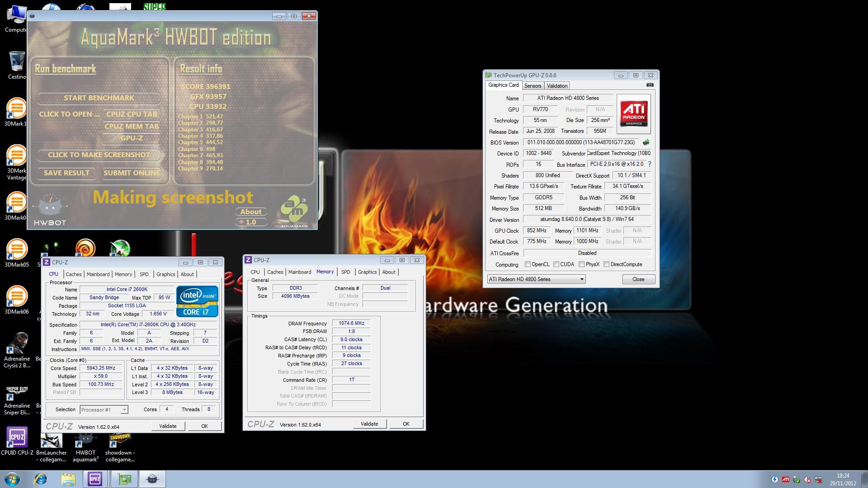Click the ATI Radeon logo in GPU-Z
Screen dimensions: 868x488
coord(634,114)
